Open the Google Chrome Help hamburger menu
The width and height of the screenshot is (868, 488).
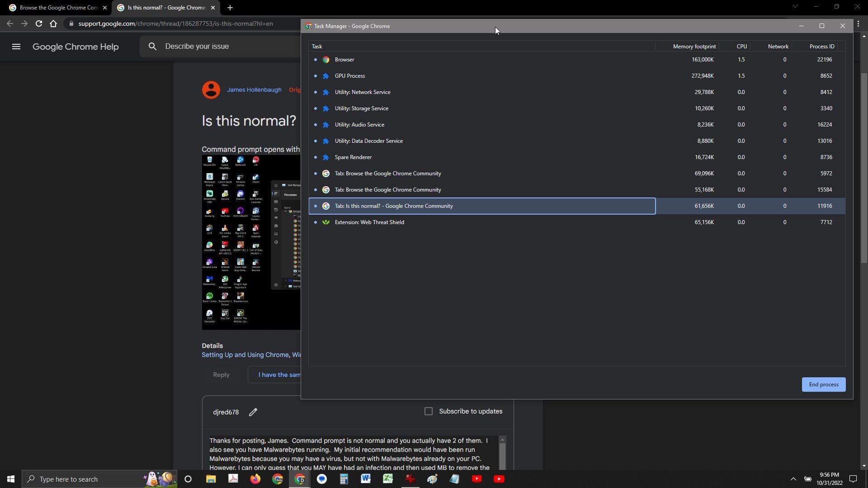tap(16, 47)
